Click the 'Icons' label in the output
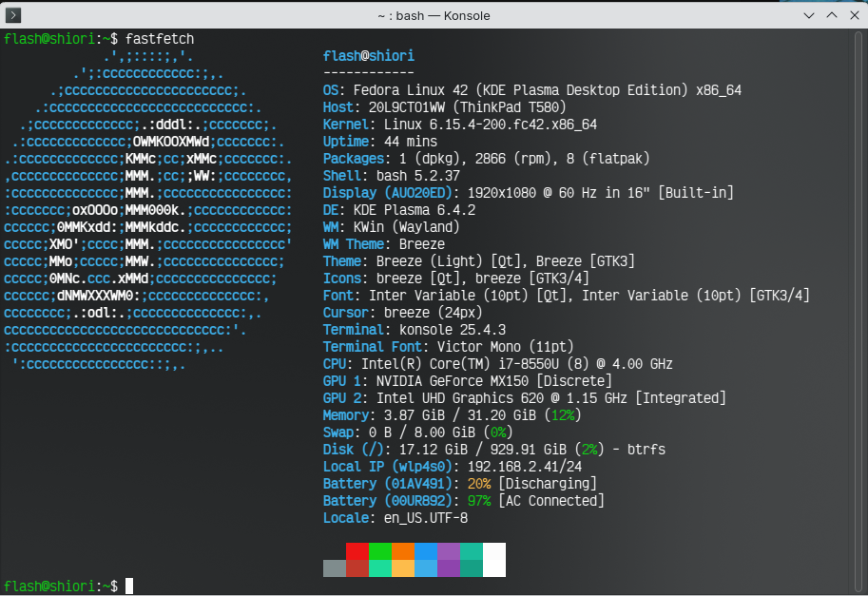 click(342, 279)
